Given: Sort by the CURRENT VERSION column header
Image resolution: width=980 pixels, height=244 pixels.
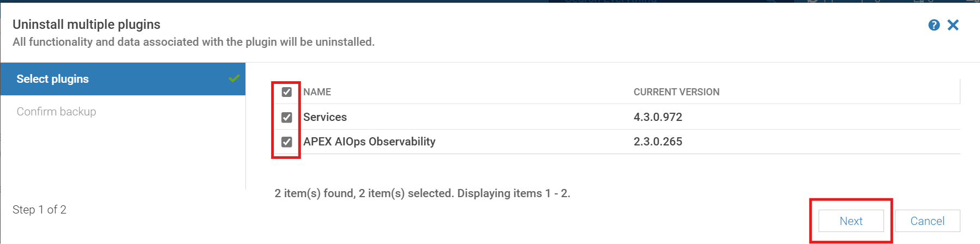Looking at the screenshot, I should click(676, 92).
